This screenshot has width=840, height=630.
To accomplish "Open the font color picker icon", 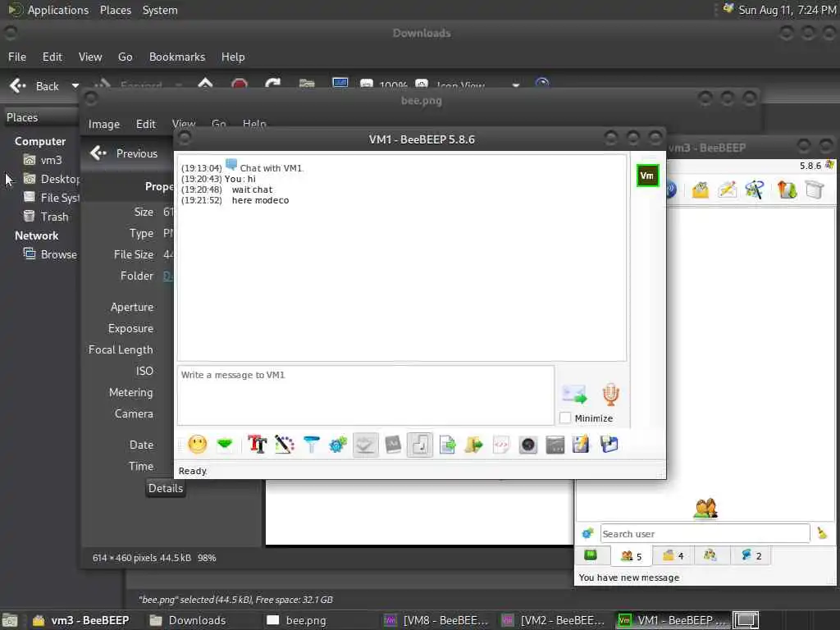I will [285, 444].
